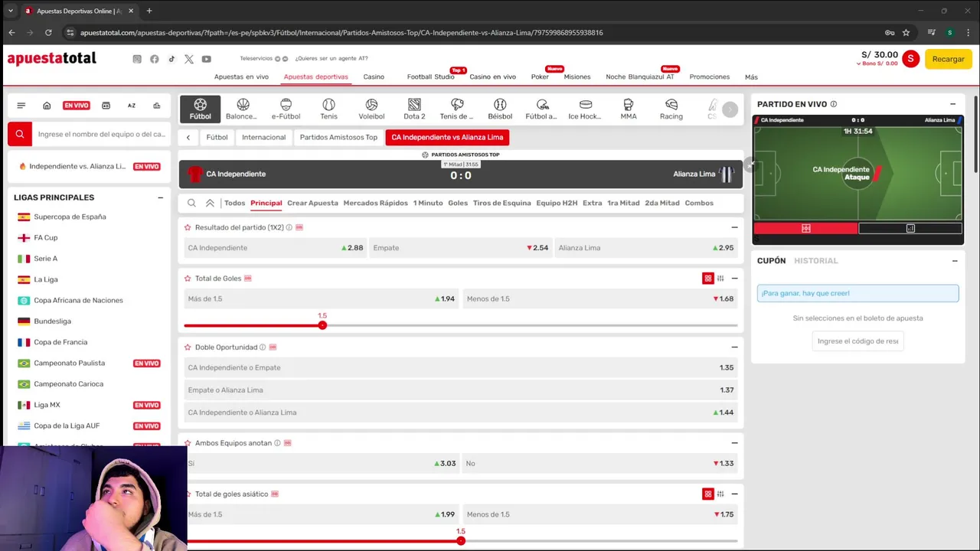Screen dimensions: 980x551
Task: Switch to the Historial tab
Action: pos(816,261)
